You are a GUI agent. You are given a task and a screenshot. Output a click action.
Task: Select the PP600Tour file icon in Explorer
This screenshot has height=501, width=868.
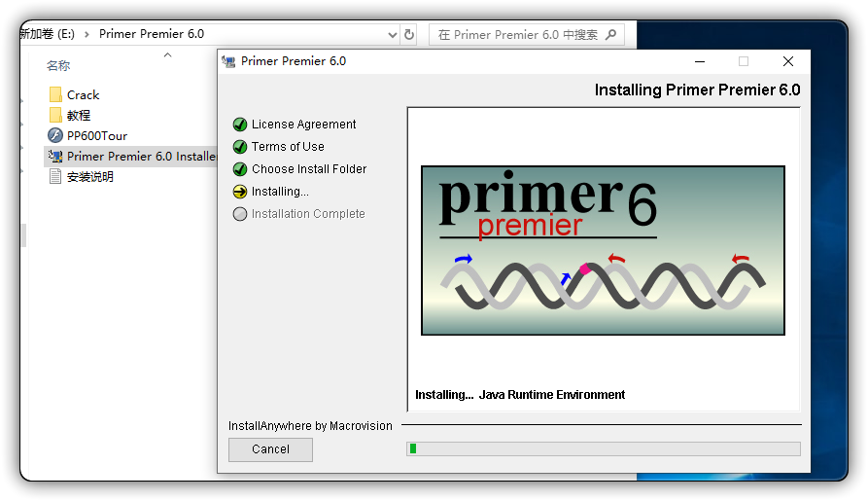click(x=55, y=135)
